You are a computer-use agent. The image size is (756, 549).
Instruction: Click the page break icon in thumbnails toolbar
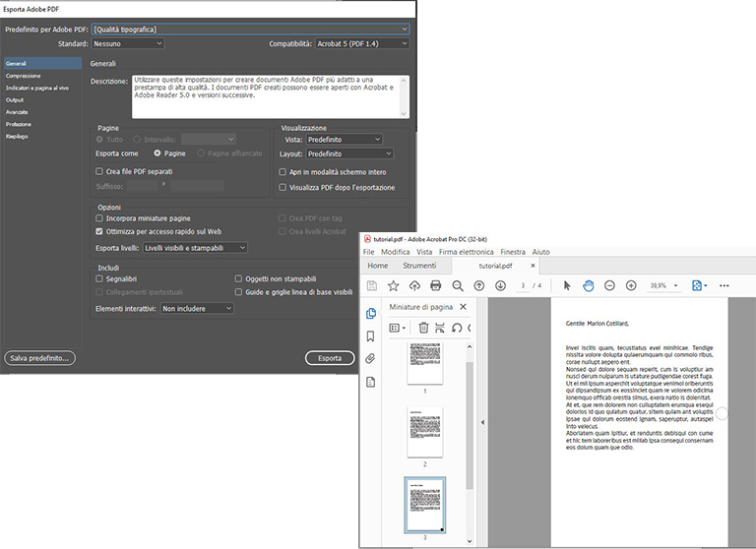coord(440,328)
